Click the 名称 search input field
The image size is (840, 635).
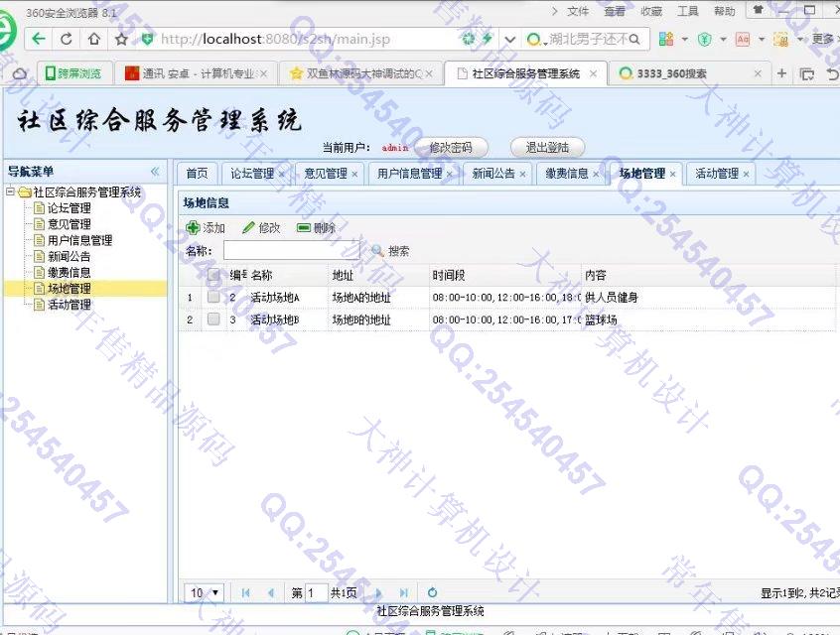click(291, 251)
